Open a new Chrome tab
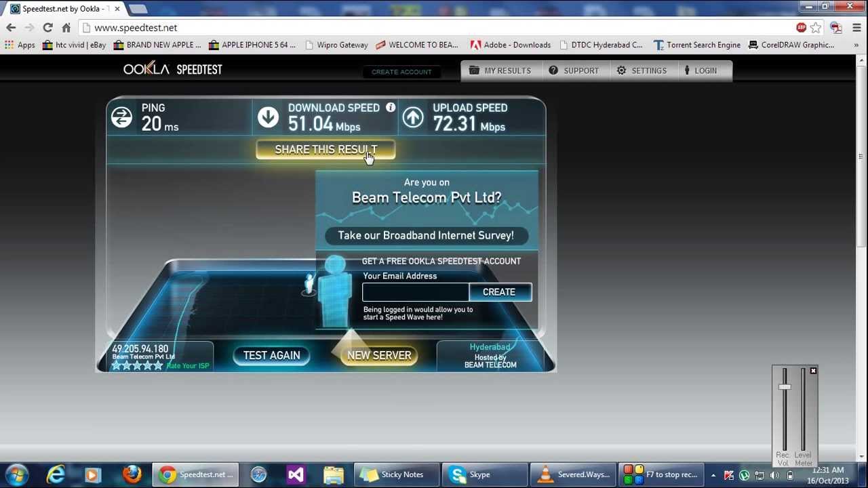Screen dimensions: 868x488 [138, 9]
